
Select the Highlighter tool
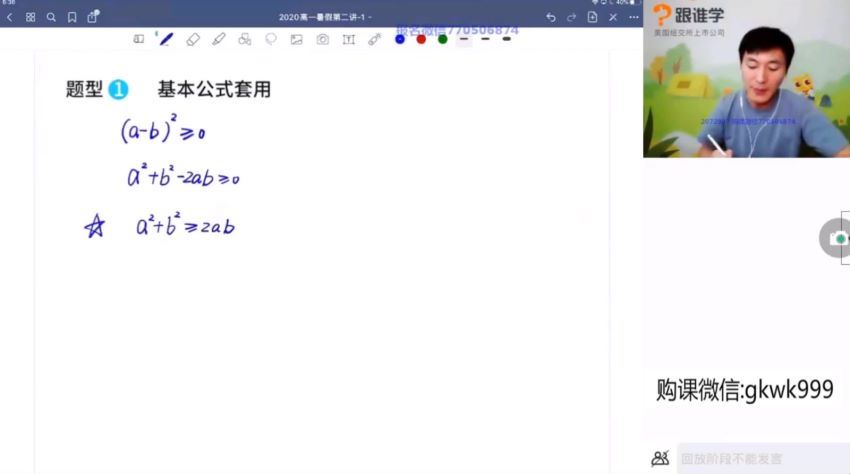218,39
